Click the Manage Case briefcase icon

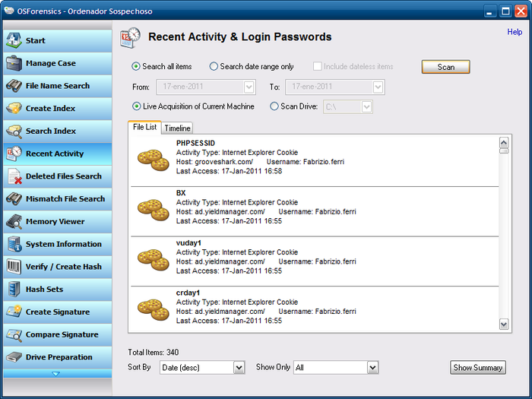pos(14,63)
